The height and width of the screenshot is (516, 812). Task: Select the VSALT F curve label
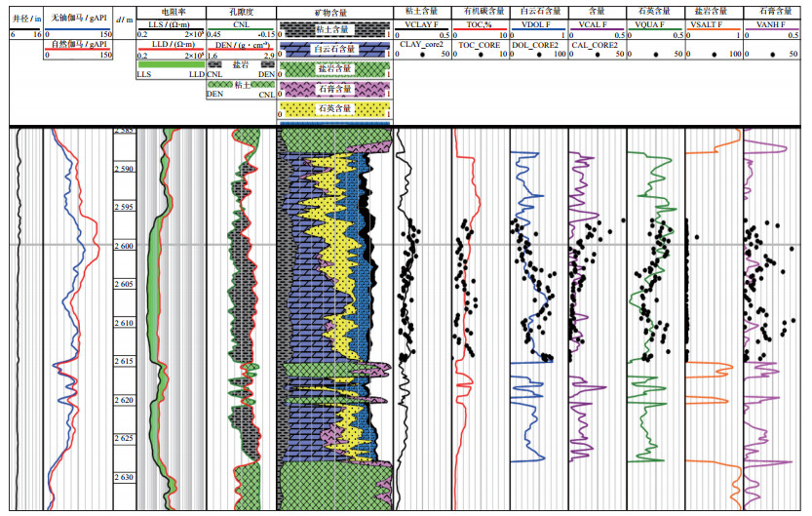click(x=709, y=22)
